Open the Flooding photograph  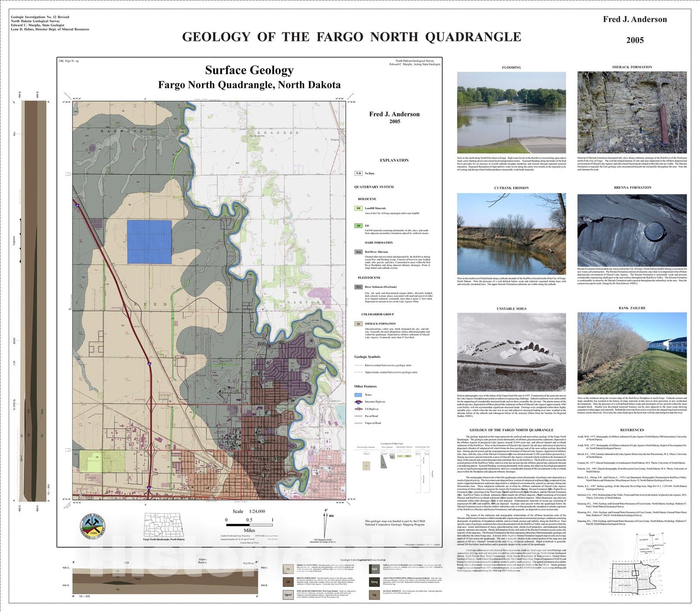point(511,112)
